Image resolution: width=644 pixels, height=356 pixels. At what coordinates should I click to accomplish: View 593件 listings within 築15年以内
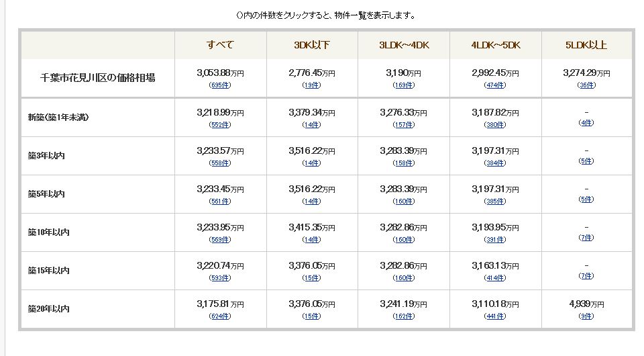220,277
